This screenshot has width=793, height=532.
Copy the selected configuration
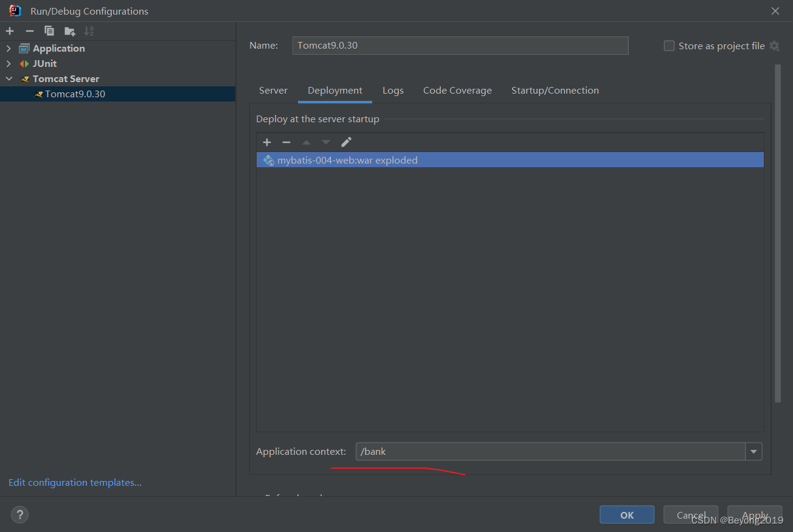point(49,31)
